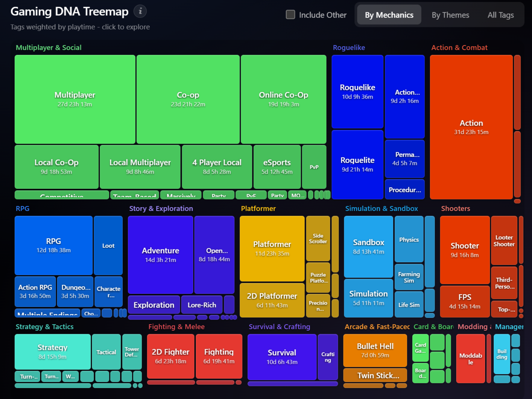Open the Shooter tile
Viewport: 532px width, 399px height.
point(464,250)
